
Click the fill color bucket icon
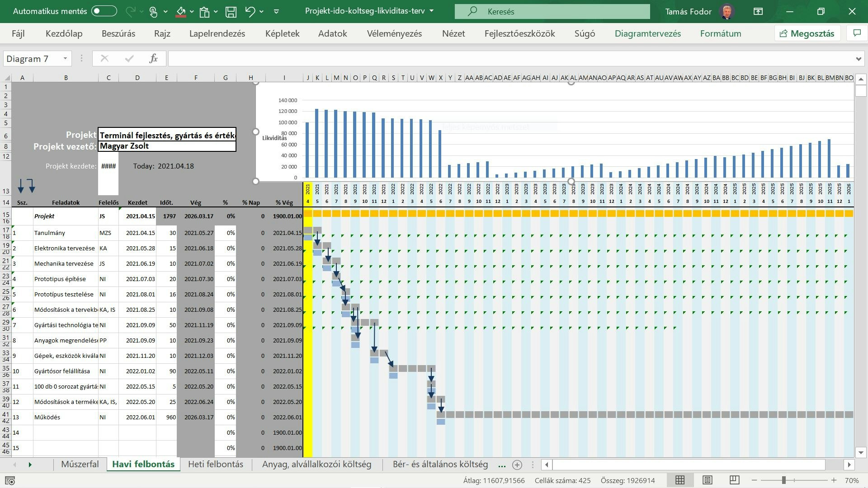(181, 11)
